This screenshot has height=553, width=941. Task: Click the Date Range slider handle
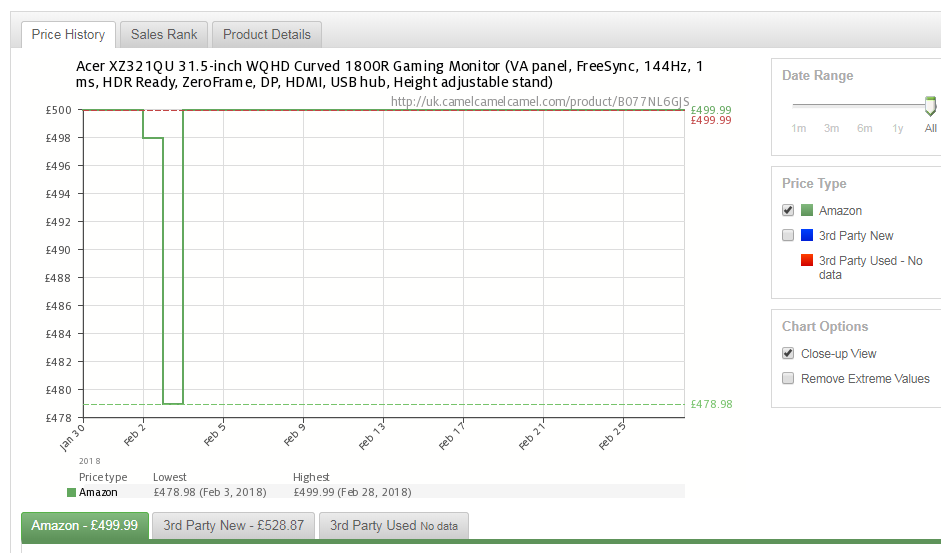pos(930,106)
